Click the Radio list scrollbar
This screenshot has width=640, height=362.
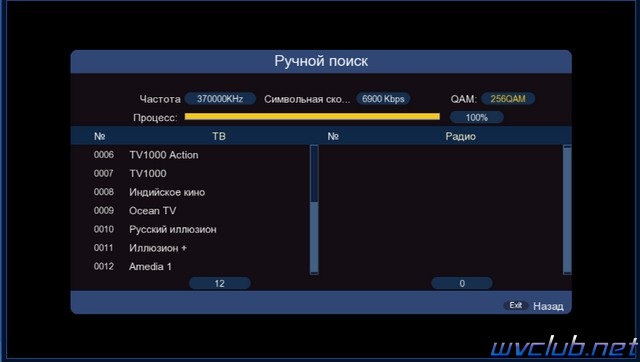(567, 210)
